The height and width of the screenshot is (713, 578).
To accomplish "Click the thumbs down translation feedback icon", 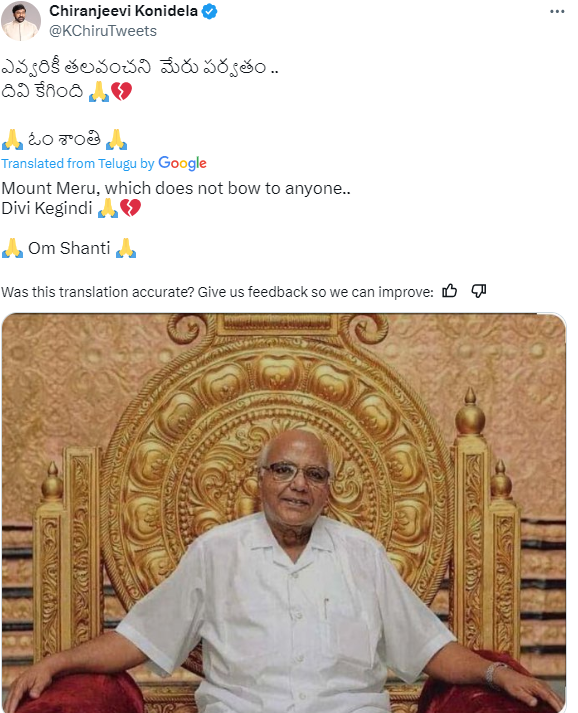I will click(478, 291).
